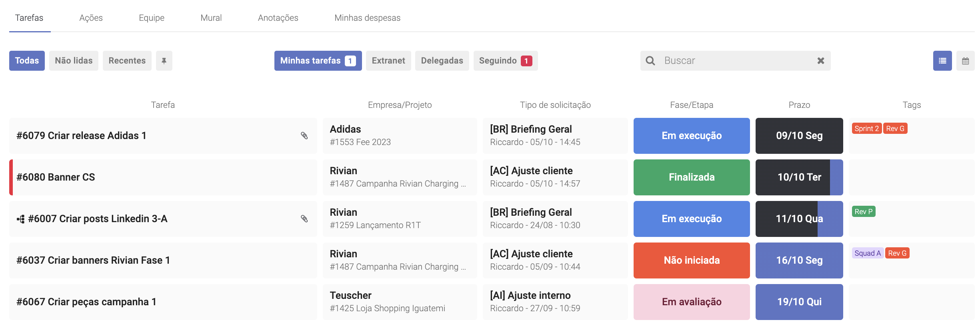Click the pin filter icon
This screenshot has width=980, height=332.
coord(164,61)
